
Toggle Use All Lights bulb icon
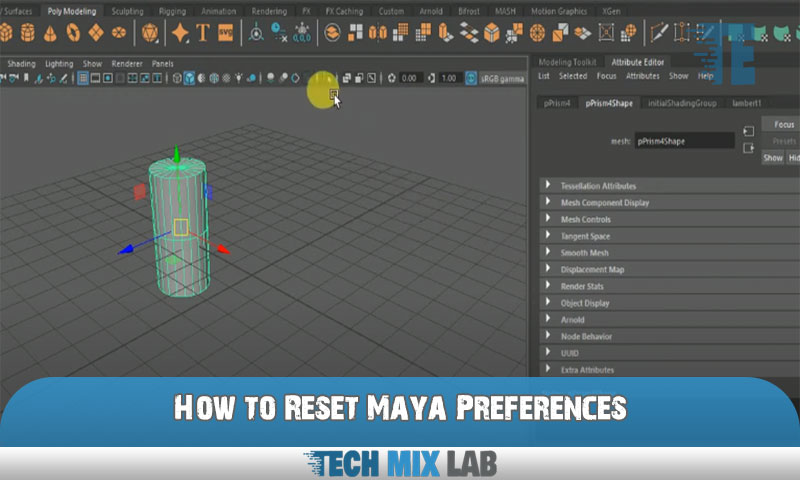pos(238,79)
